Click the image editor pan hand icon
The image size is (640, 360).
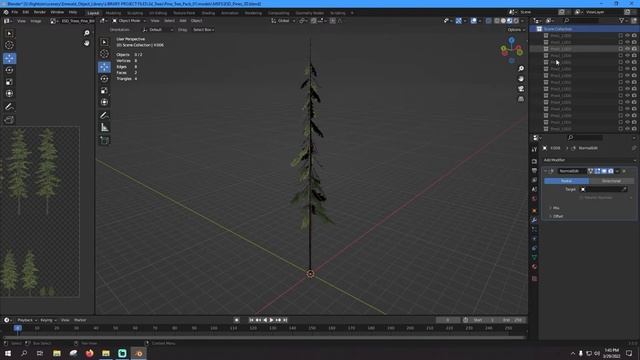pos(87,43)
